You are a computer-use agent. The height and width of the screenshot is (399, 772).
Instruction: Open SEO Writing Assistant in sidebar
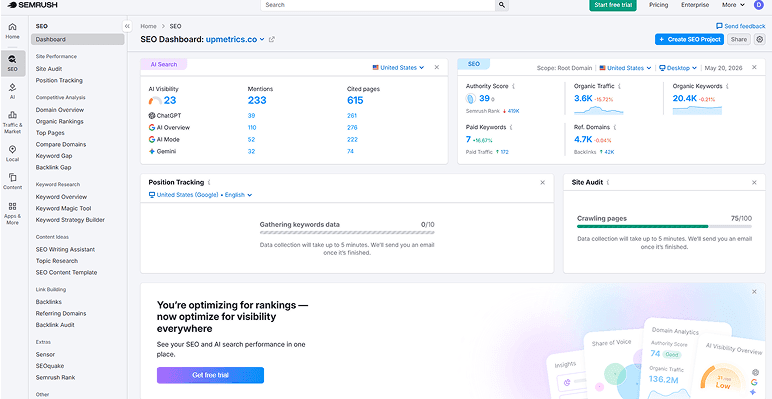click(65, 249)
